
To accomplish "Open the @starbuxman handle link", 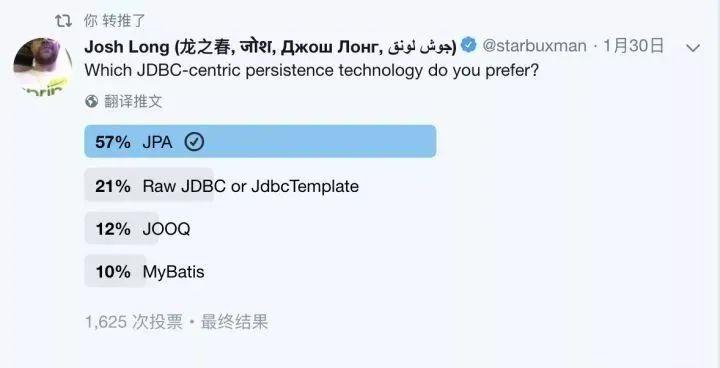I will (534, 46).
